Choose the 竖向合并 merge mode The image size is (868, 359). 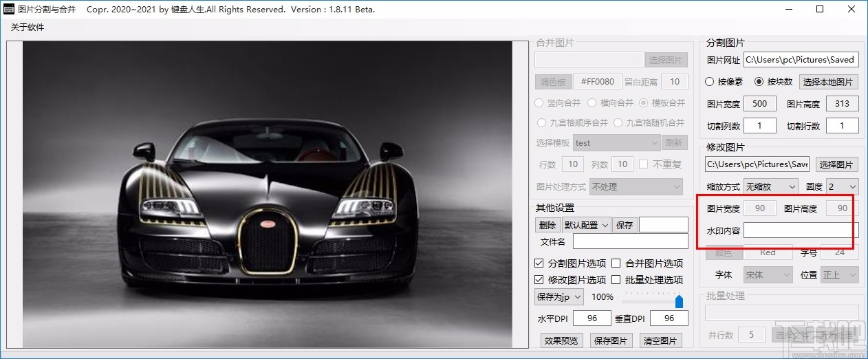540,103
